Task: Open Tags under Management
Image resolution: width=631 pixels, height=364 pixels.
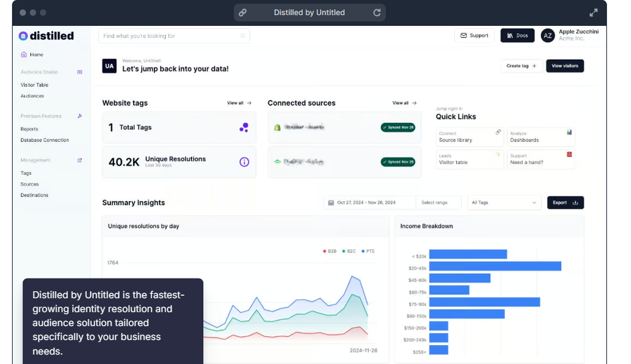Action: [x=26, y=173]
